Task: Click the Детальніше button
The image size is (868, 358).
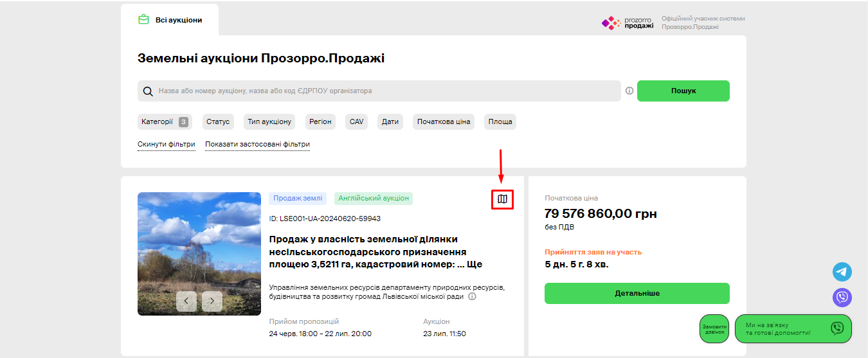Action: pos(637,293)
